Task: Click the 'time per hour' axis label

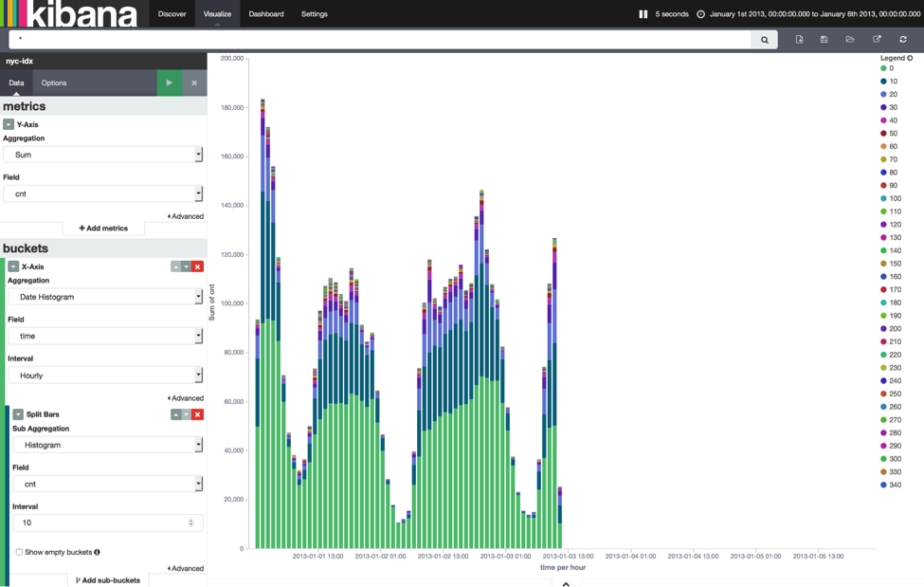Action: [563, 567]
